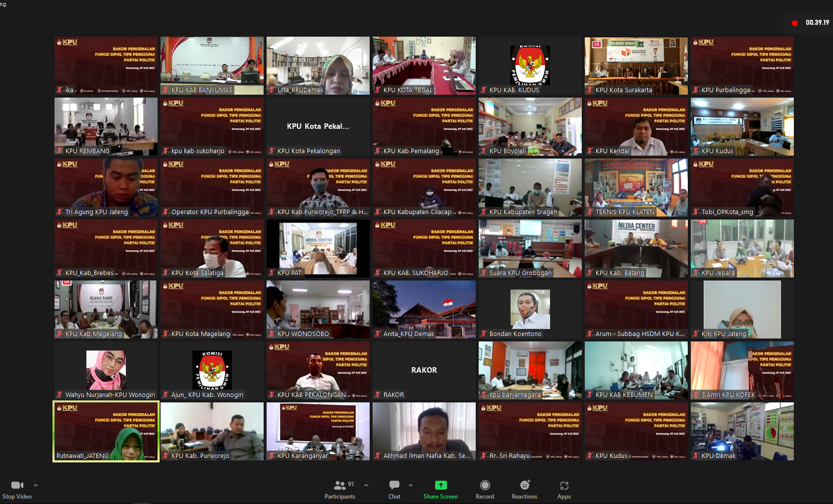This screenshot has height=504, width=833.
Task: Select the TEKNIS KPU KLATEN video tile
Action: [x=636, y=187]
